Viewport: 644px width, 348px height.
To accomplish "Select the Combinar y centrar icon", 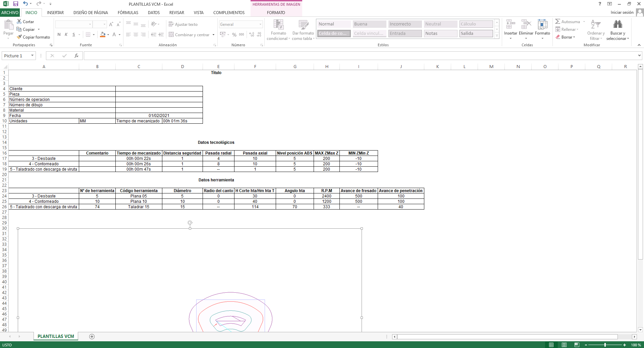I will tap(171, 35).
